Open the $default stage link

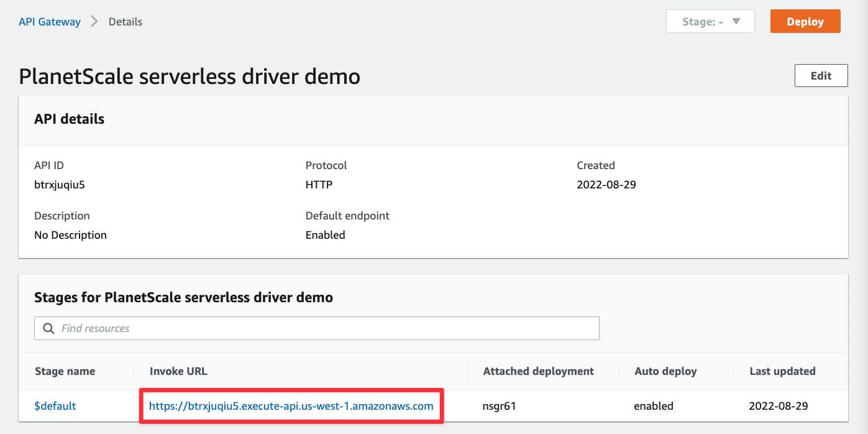coord(55,406)
